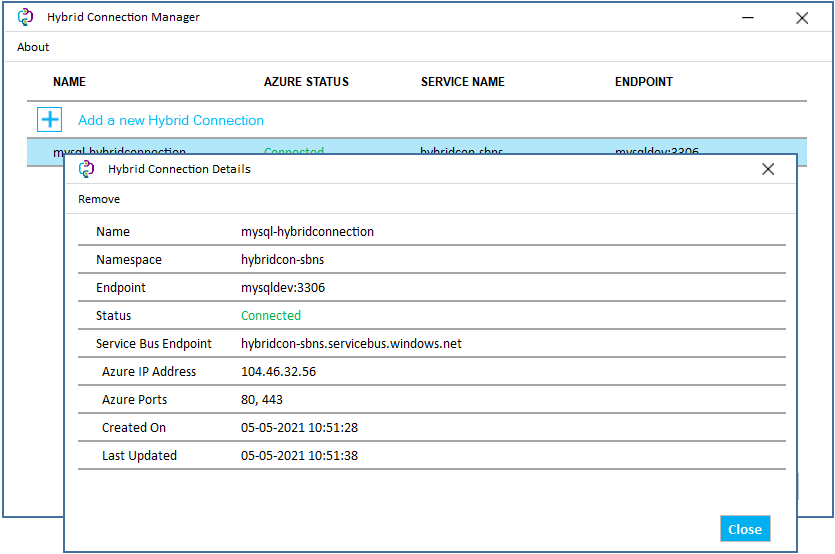Click Hybrid Connection Manager app logo icon
The width and height of the screenshot is (835, 554).
(25, 17)
